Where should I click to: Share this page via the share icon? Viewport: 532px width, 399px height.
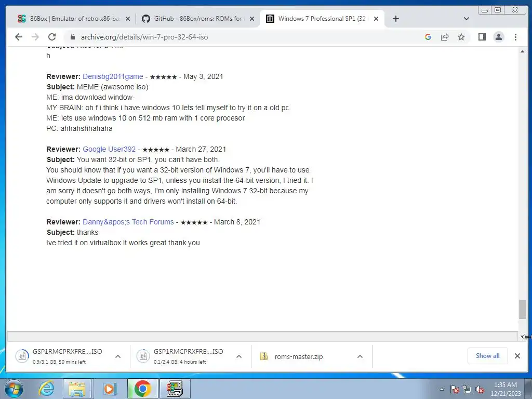pos(445,37)
